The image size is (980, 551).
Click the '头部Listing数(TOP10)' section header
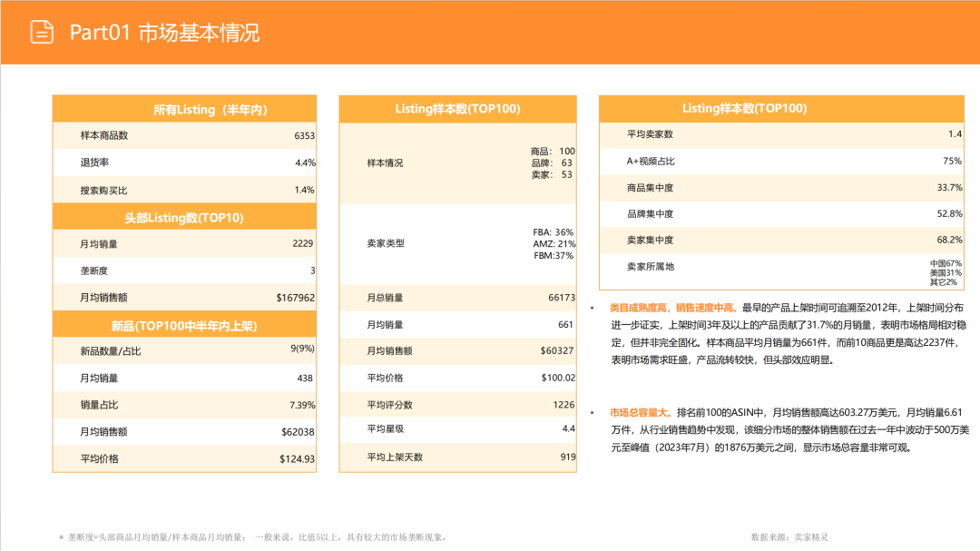[183, 218]
